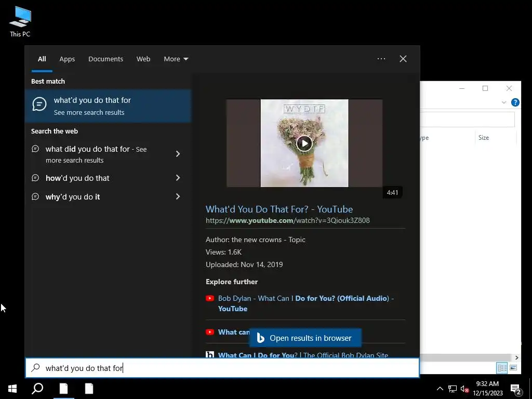This screenshot has height=399, width=532.
Task: Switch to the Documents tab
Action: point(105,59)
